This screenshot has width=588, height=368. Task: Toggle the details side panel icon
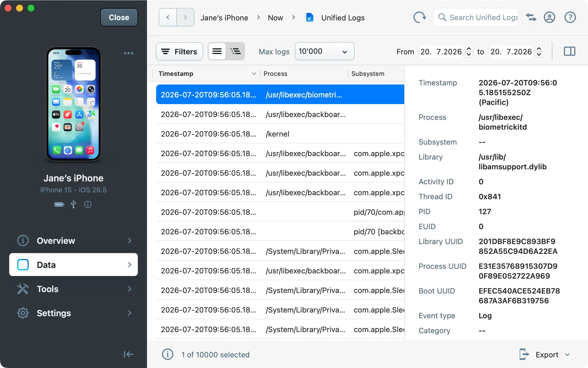pos(570,51)
